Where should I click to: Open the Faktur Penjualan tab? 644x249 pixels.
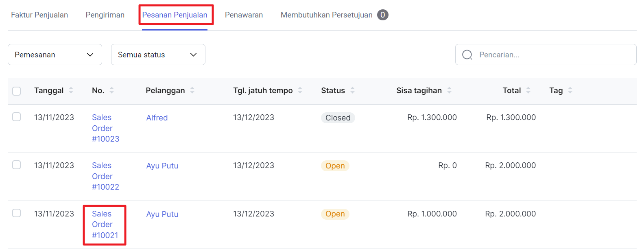(39, 15)
